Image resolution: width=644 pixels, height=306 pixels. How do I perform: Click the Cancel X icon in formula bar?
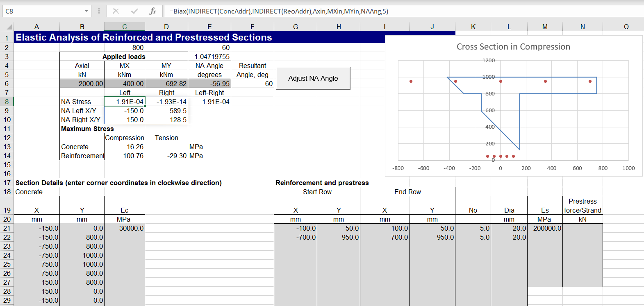click(116, 11)
